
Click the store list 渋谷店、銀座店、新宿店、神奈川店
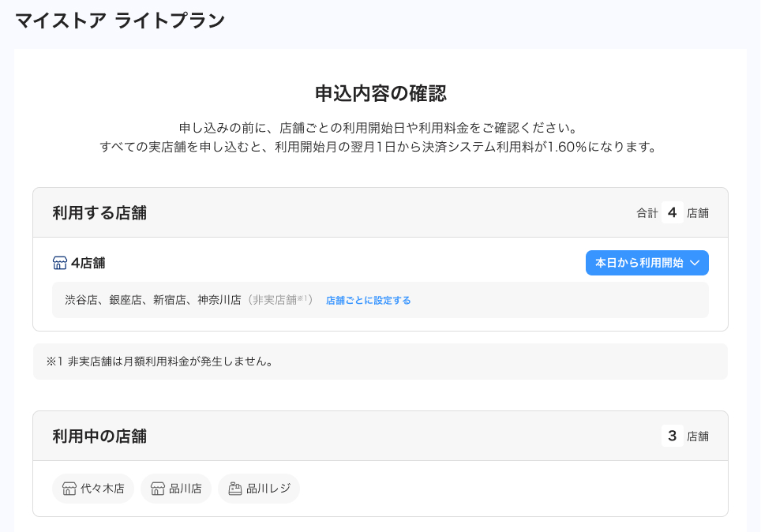pos(153,300)
